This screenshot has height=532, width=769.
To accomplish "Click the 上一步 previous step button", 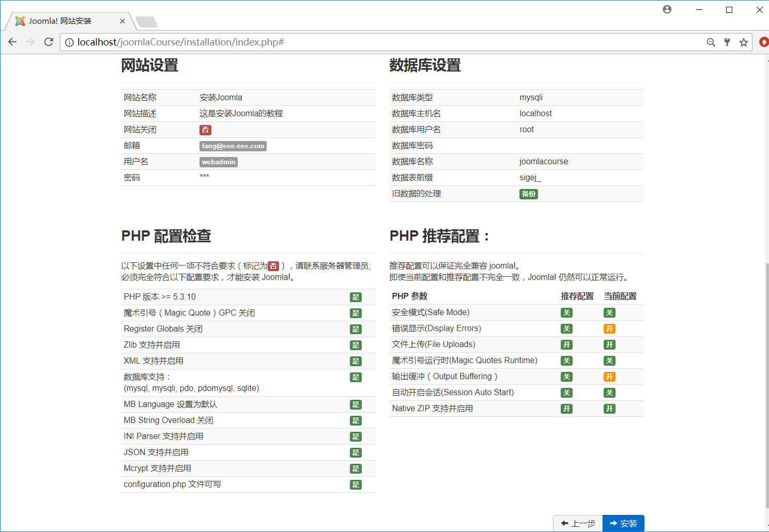I will point(578,523).
